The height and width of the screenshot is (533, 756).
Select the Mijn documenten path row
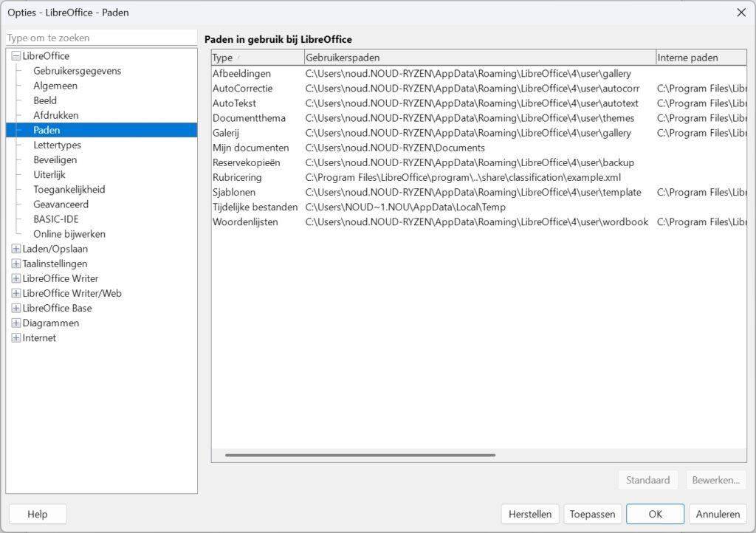[x=478, y=148]
